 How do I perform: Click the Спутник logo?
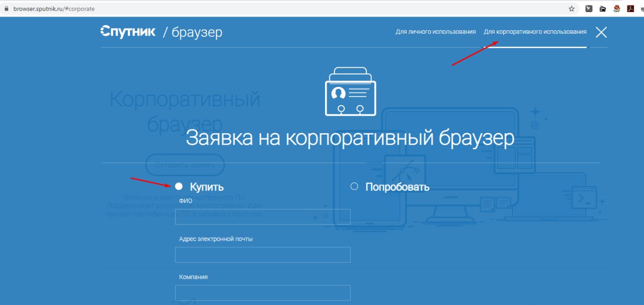[x=128, y=31]
